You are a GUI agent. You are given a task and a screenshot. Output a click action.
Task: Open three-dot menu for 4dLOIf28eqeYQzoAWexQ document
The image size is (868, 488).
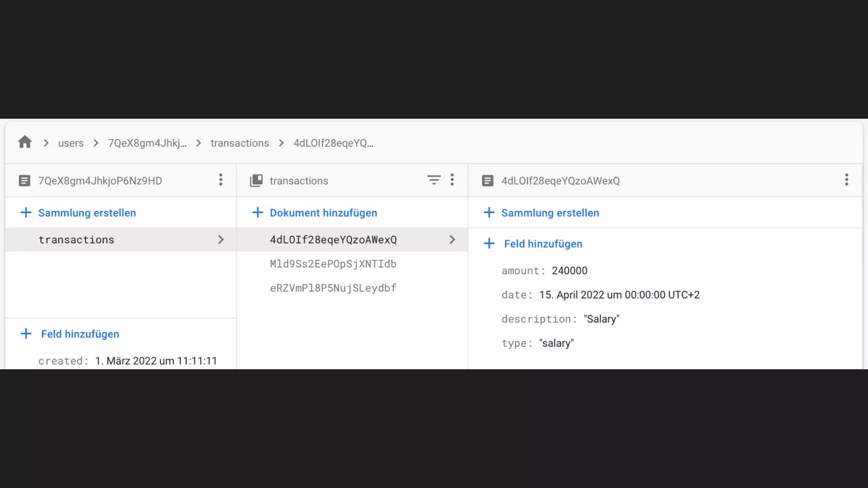point(846,180)
